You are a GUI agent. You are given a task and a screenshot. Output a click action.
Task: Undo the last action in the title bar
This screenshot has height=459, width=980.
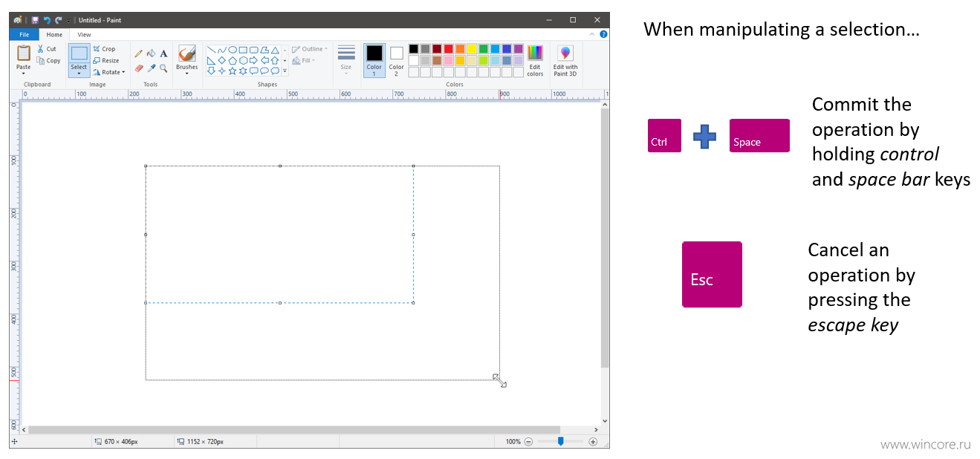(x=47, y=20)
